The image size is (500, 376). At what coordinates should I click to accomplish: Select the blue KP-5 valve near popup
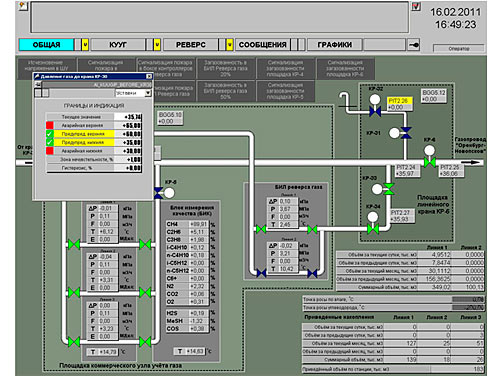tap(158, 193)
